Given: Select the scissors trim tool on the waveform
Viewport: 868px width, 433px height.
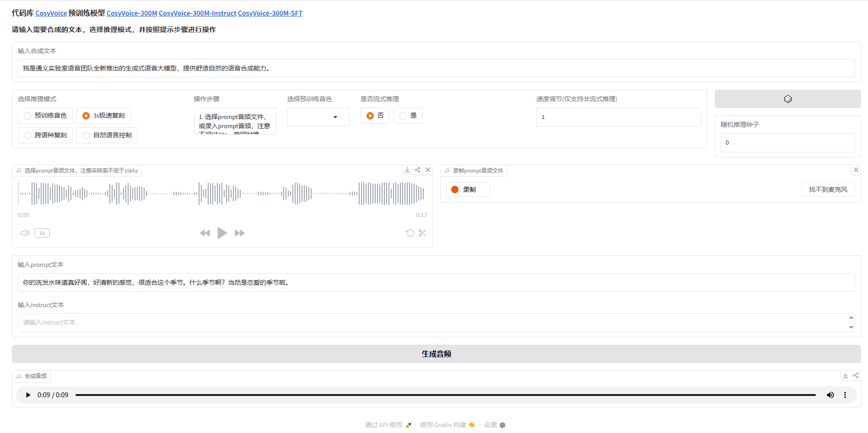Looking at the screenshot, I should pyautogui.click(x=422, y=233).
